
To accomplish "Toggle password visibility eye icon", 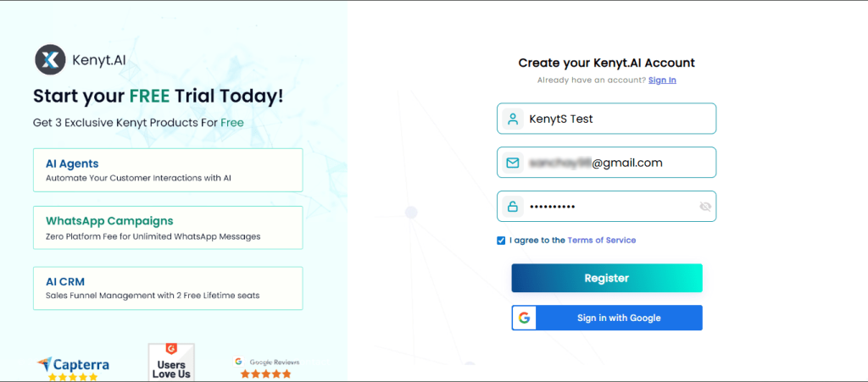I will click(x=705, y=207).
